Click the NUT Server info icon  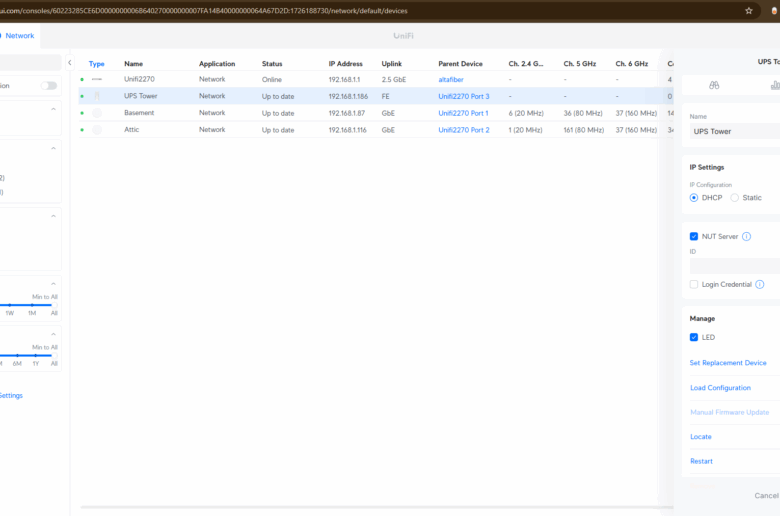click(x=747, y=237)
